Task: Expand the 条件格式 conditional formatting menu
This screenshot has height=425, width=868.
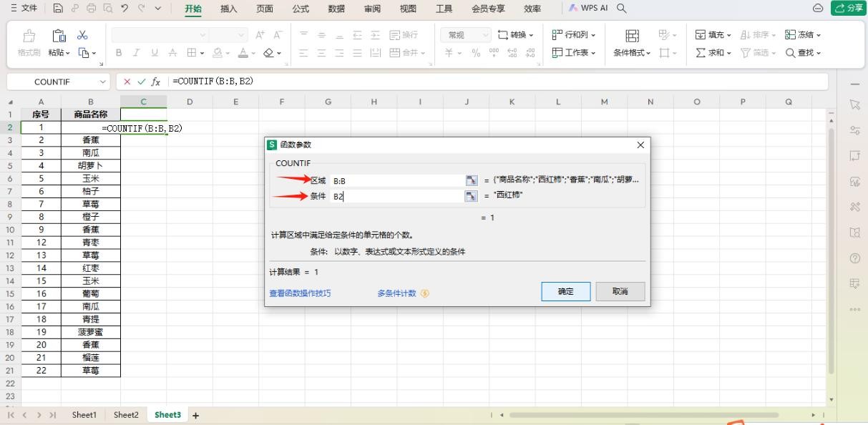Action: (x=632, y=52)
